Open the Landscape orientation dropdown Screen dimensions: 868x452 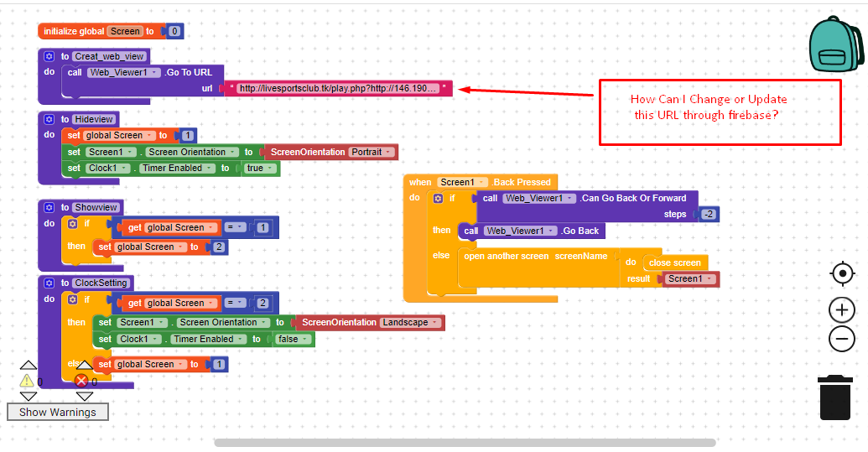click(409, 322)
